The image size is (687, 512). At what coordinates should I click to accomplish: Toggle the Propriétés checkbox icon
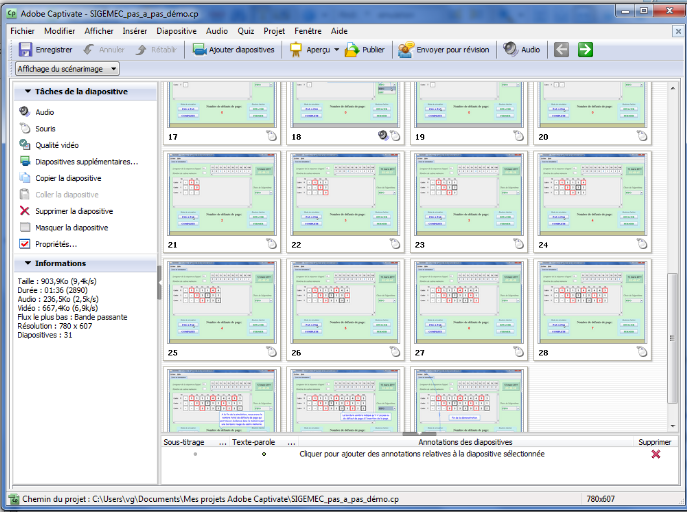click(25, 244)
